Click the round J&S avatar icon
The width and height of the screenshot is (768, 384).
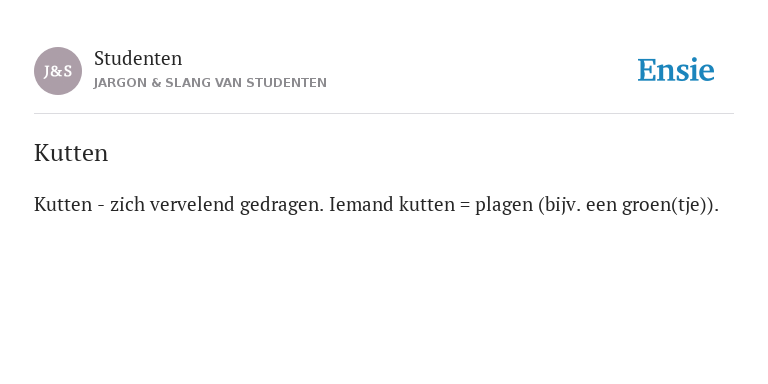(x=58, y=71)
